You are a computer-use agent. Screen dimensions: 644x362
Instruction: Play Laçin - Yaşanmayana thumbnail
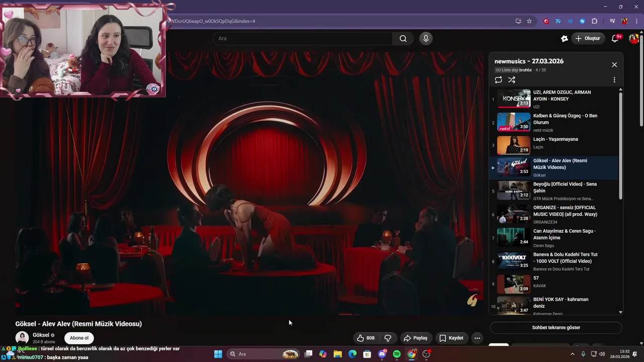(x=514, y=145)
